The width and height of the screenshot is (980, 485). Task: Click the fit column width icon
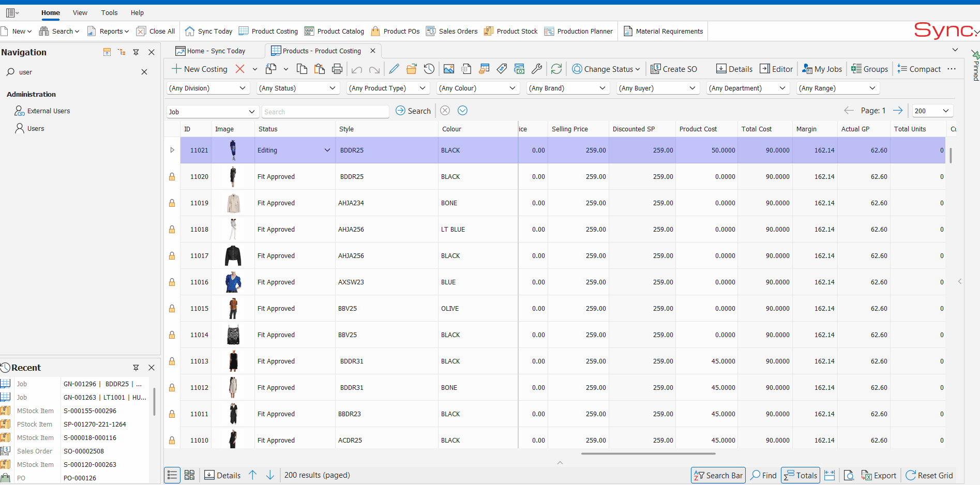click(x=830, y=475)
